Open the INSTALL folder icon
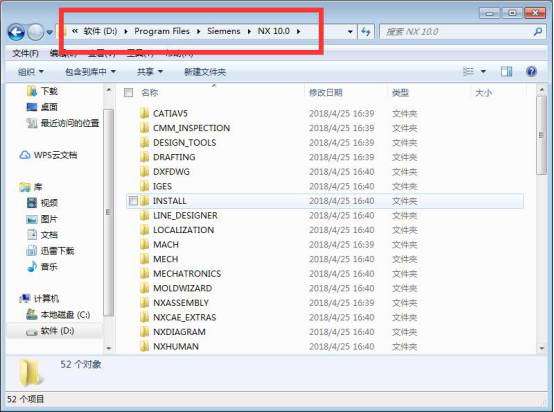The height and width of the screenshot is (412, 554). 144,201
